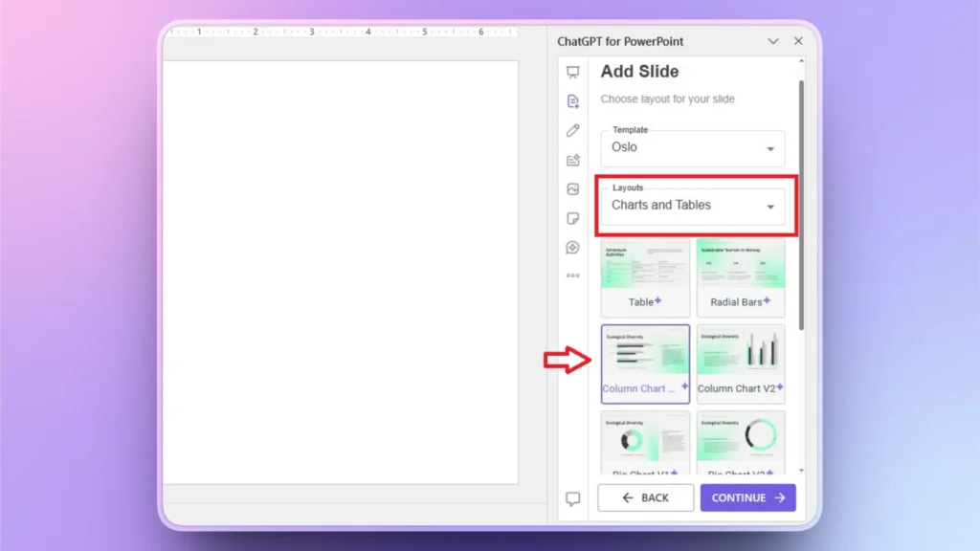
Task: Click the feedback chat bubble icon bottom left
Action: 573,497
